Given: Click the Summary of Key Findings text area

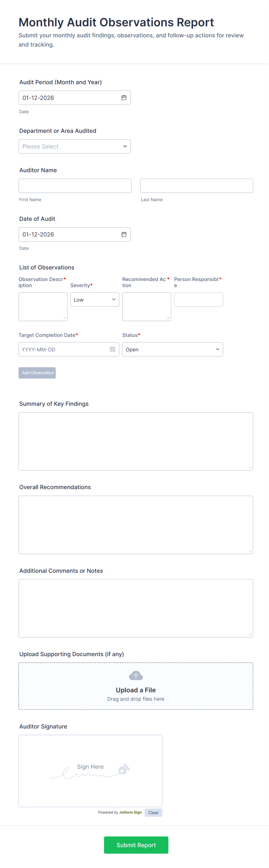Looking at the screenshot, I should 136,441.
